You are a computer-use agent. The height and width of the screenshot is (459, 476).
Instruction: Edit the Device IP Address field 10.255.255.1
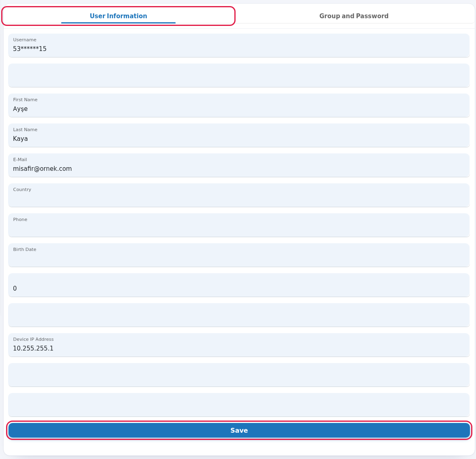(239, 345)
